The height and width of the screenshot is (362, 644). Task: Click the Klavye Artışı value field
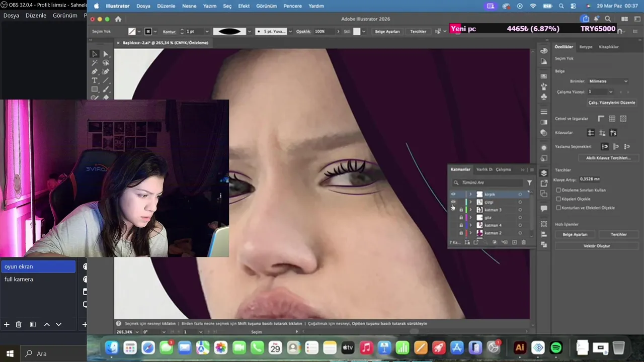pyautogui.click(x=590, y=179)
